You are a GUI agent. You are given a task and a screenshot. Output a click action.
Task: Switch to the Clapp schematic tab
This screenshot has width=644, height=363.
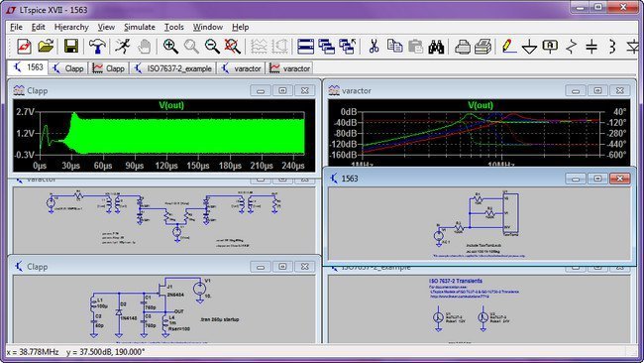tap(68, 68)
